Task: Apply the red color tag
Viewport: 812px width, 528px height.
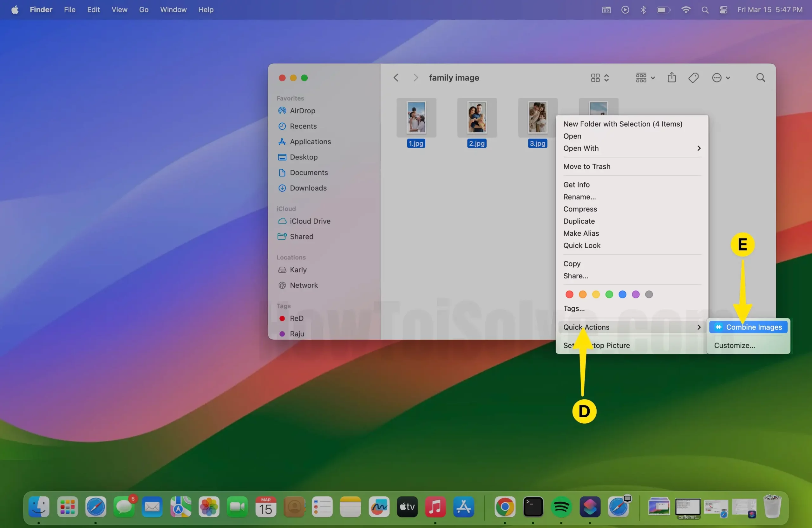Action: pos(569,294)
